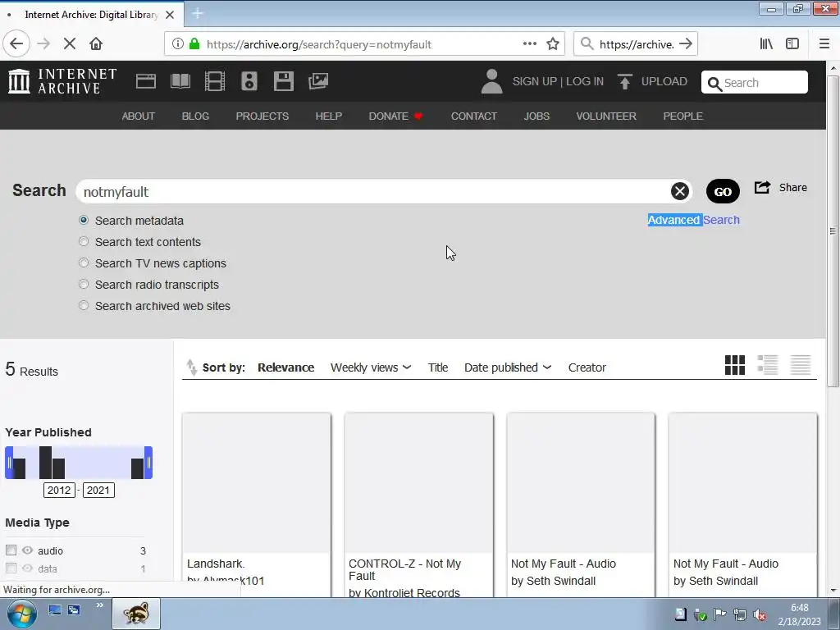840x630 pixels.
Task: Toggle eye icon next to audio
Action: point(27,550)
